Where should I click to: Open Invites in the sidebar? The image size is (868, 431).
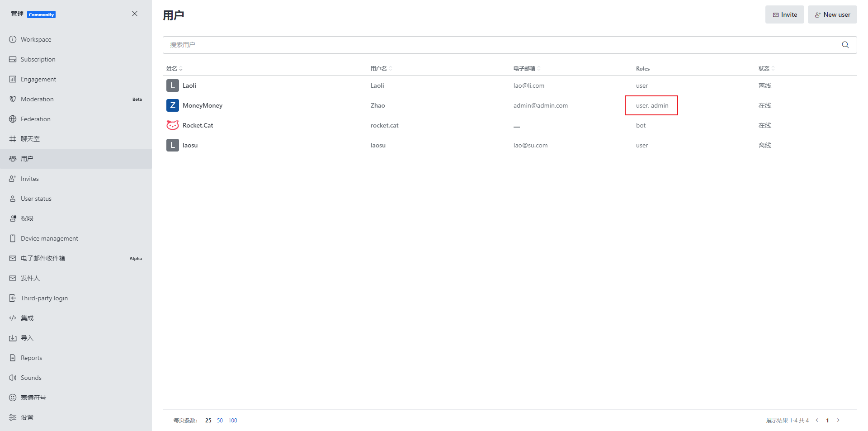pos(30,179)
